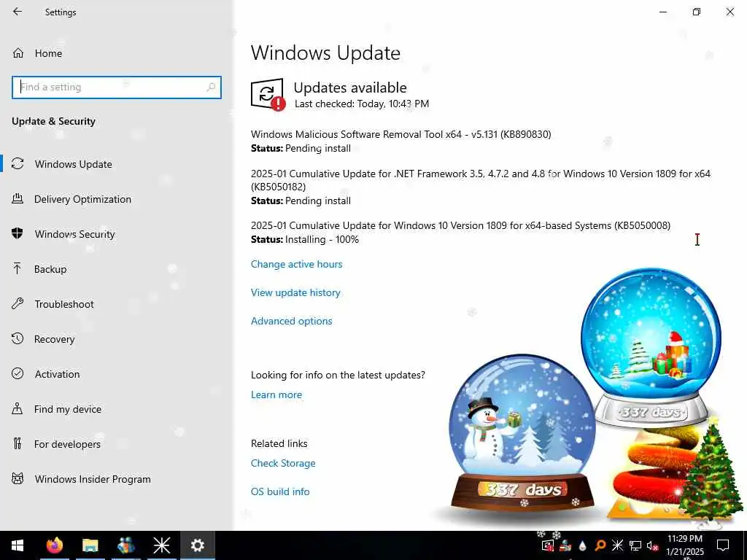This screenshot has height=560, width=747.
Task: Click the Windows Insider Program cat icon
Action: (18, 478)
